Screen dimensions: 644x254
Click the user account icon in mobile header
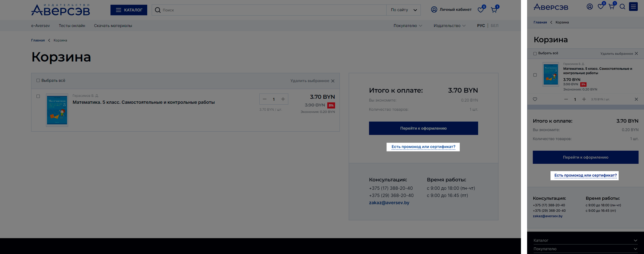(x=589, y=7)
